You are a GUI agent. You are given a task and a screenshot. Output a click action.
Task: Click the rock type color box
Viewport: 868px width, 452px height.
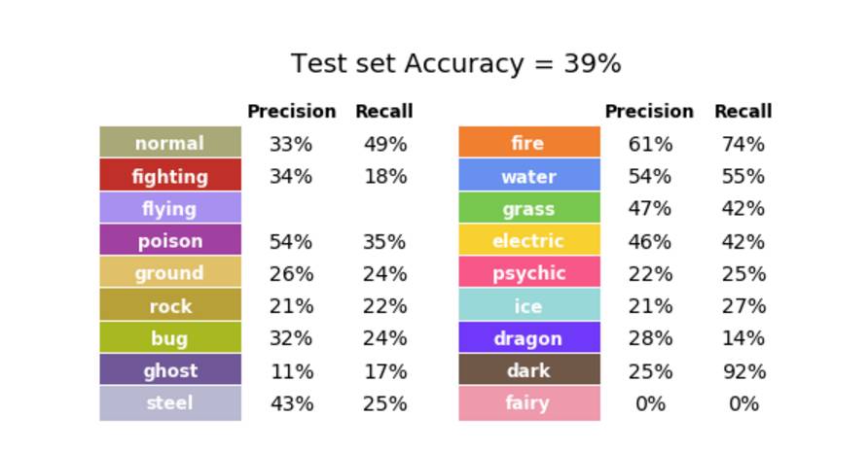[170, 306]
